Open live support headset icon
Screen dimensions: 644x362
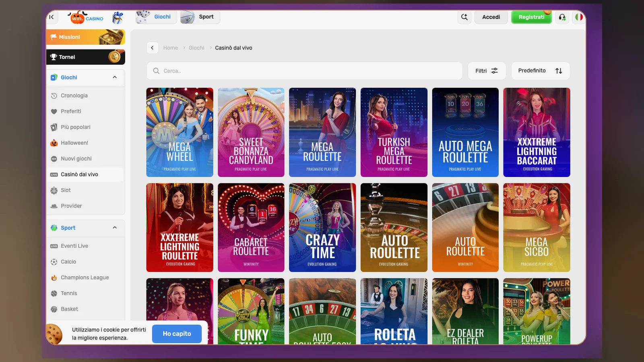pos(562,17)
